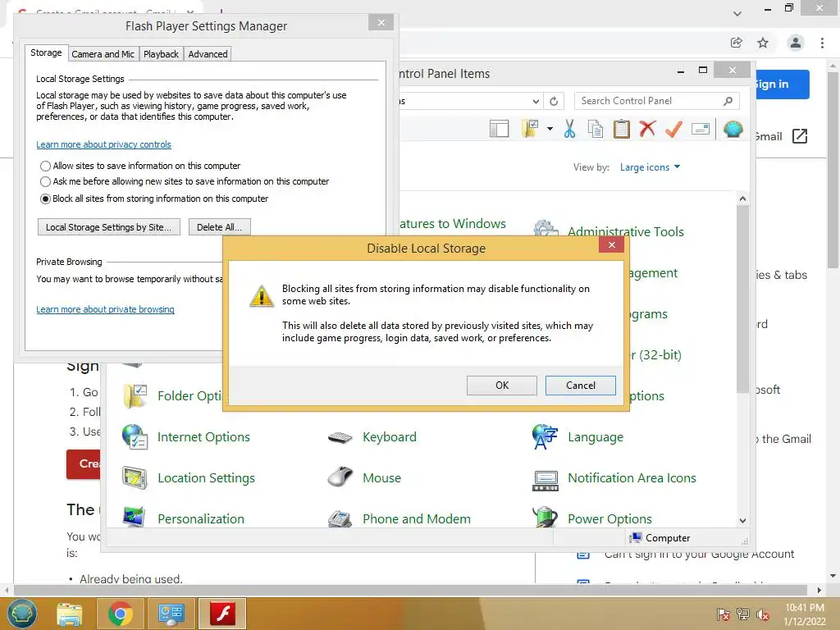Open Local Storage Settings by Site

(109, 227)
